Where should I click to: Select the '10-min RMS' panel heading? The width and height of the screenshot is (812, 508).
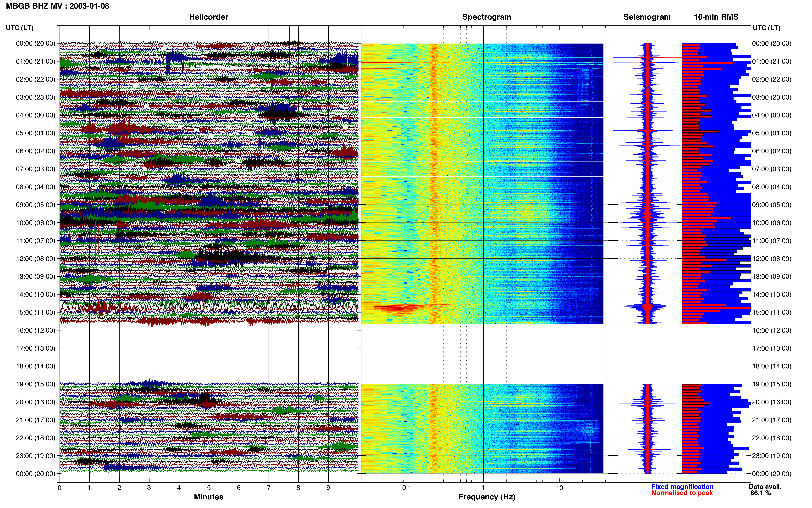[x=716, y=17]
